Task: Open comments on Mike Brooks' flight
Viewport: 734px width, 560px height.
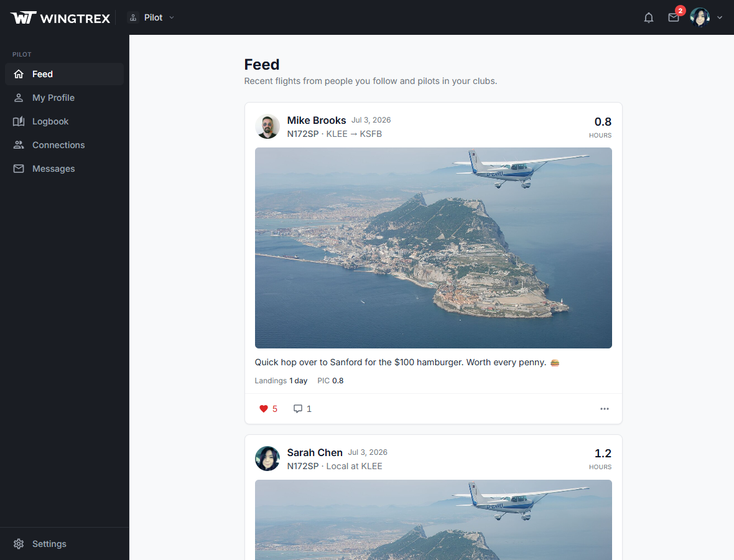Action: pos(302,409)
